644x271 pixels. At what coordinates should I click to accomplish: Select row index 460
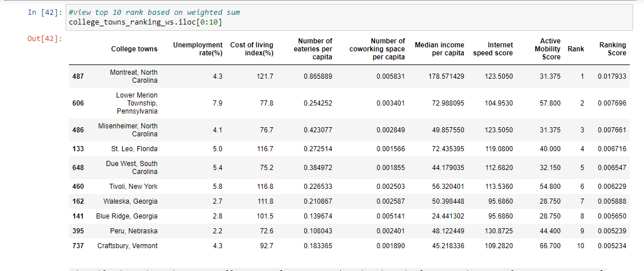point(78,187)
